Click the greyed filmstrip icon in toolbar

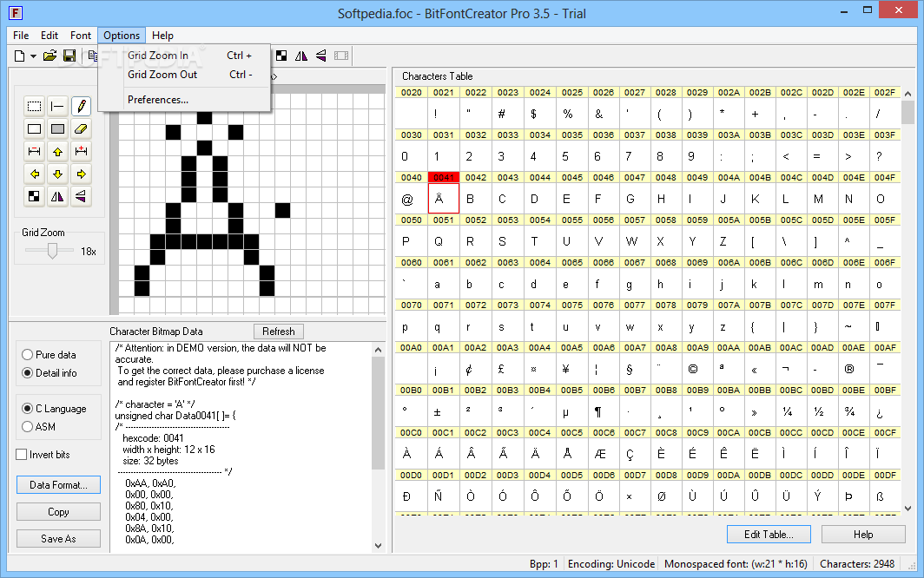[x=341, y=56]
